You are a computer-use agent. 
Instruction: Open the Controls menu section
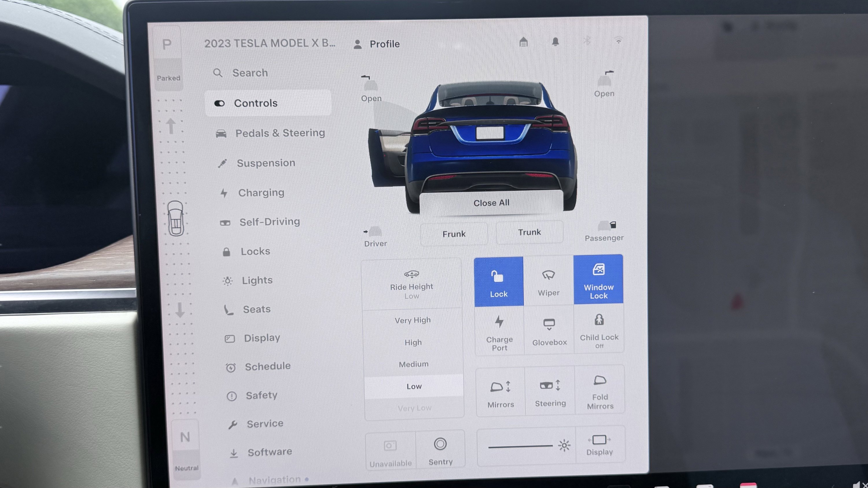(x=268, y=103)
